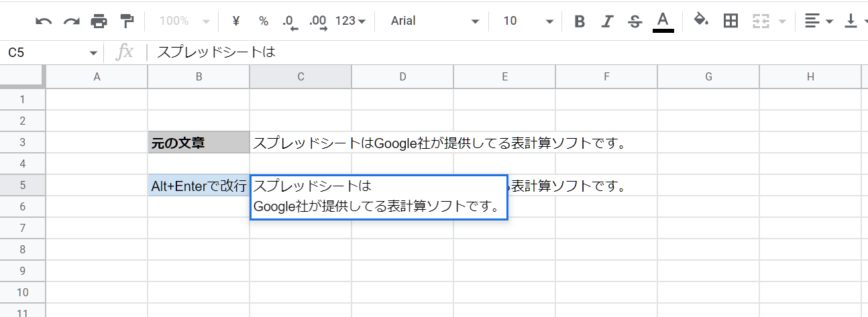The height and width of the screenshot is (317, 868).
Task: Open the cell borders menu
Action: coord(730,21)
